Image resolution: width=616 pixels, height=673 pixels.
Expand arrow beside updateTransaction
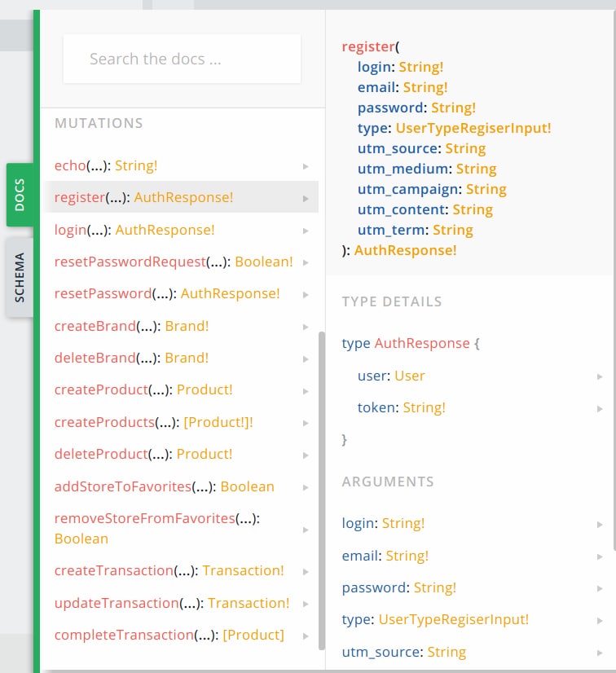tap(306, 604)
